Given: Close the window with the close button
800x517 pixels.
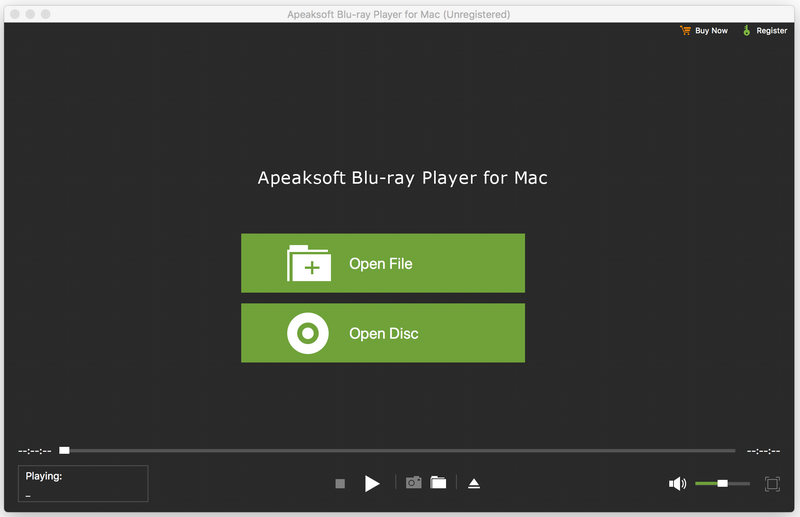Looking at the screenshot, I should click(15, 14).
